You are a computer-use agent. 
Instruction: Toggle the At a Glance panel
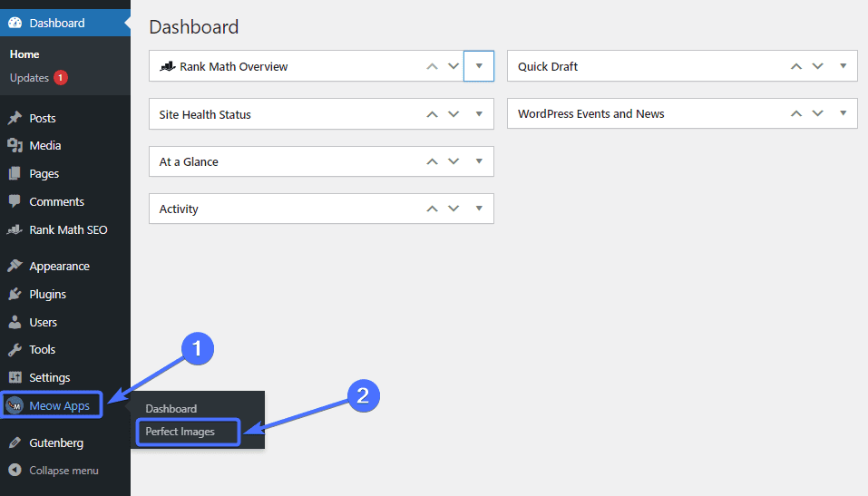tap(479, 161)
